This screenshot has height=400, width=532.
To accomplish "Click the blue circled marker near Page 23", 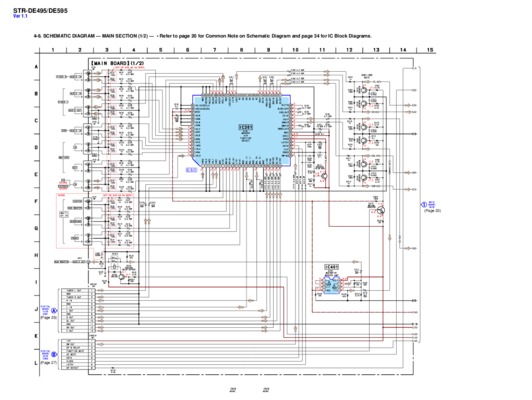I will 424,205.
